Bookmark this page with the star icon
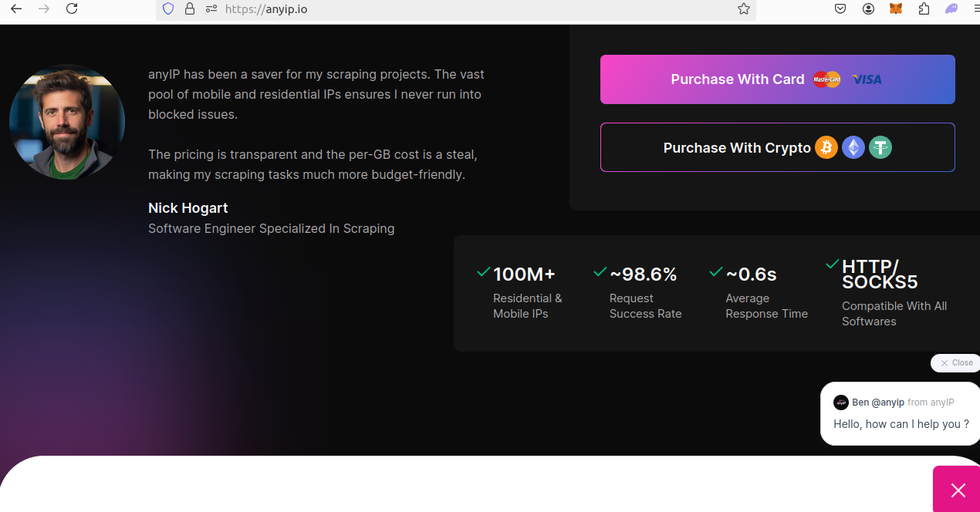The width and height of the screenshot is (980, 512). tap(743, 9)
